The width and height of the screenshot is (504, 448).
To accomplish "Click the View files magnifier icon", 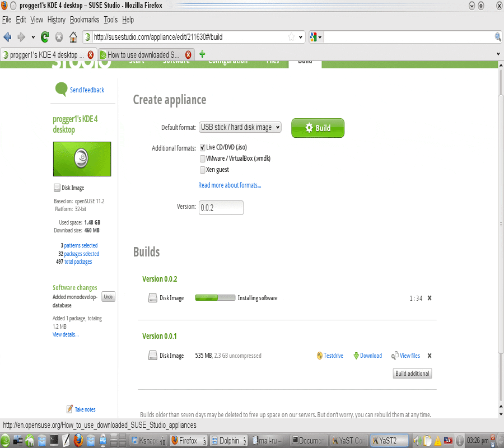I will 395,355.
